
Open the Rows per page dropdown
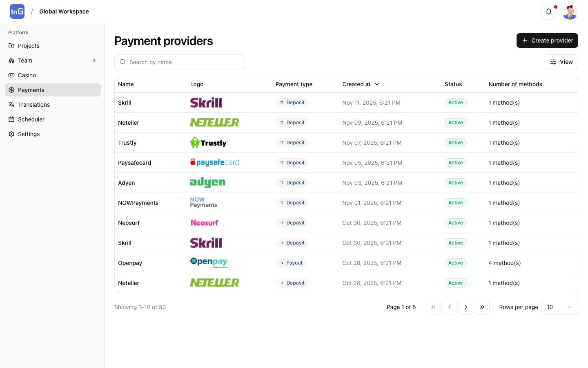559,307
